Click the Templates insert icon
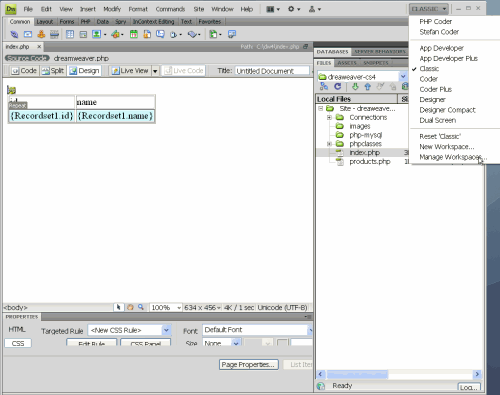The width and height of the screenshot is (500, 395). coord(213,34)
